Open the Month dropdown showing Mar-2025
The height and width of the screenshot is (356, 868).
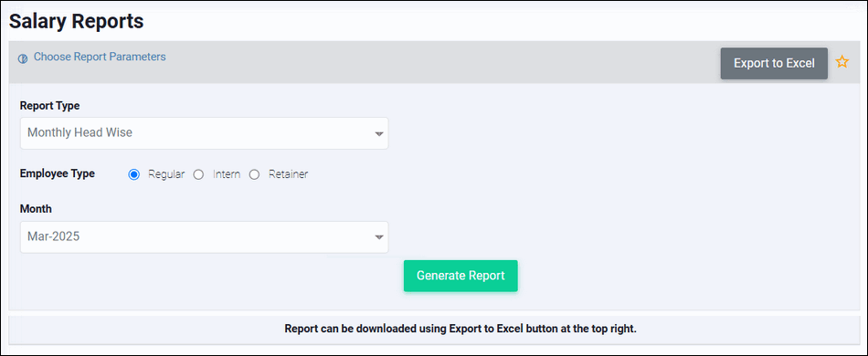pyautogui.click(x=205, y=237)
